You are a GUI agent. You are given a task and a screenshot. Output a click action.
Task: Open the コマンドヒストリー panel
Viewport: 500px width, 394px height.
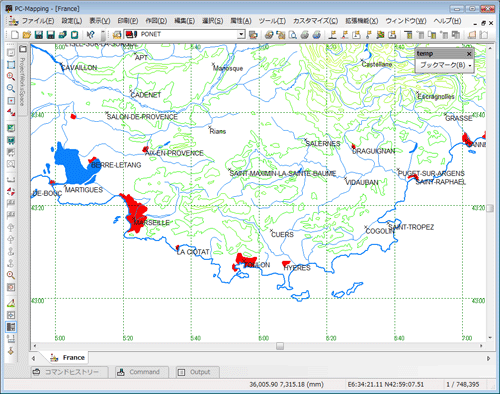[x=69, y=372]
